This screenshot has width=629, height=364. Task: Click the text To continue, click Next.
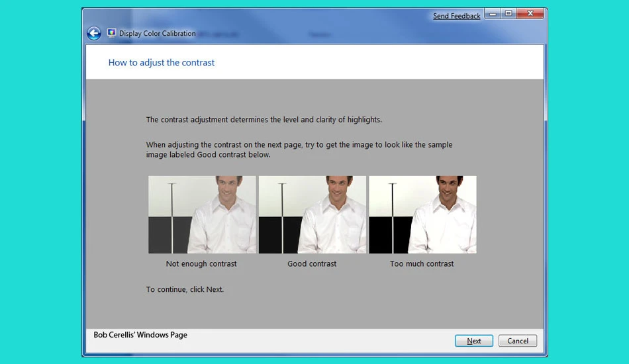(x=185, y=289)
